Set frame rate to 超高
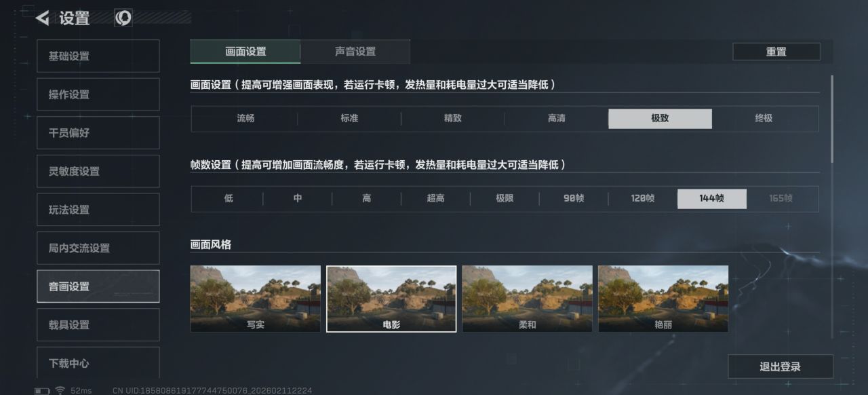 pyautogui.click(x=435, y=199)
